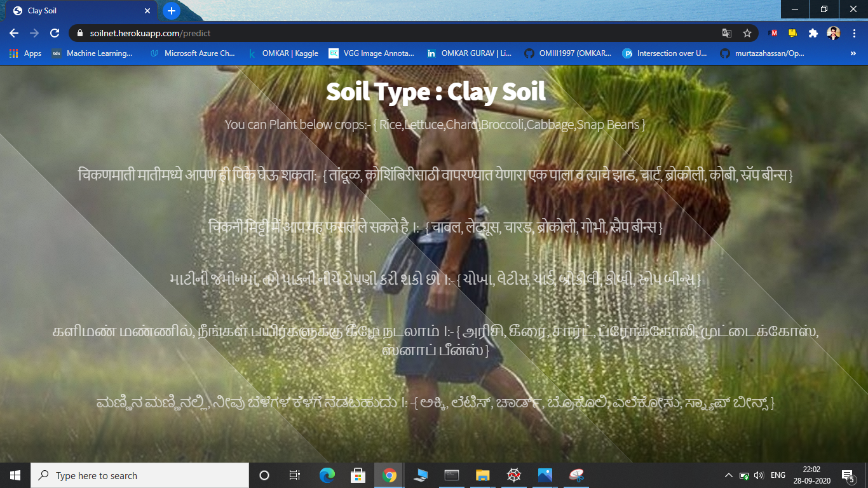Screen dimensions: 868x488
Task: Open the Chrome Extensions puzzle icon
Action: pyautogui.click(x=813, y=33)
